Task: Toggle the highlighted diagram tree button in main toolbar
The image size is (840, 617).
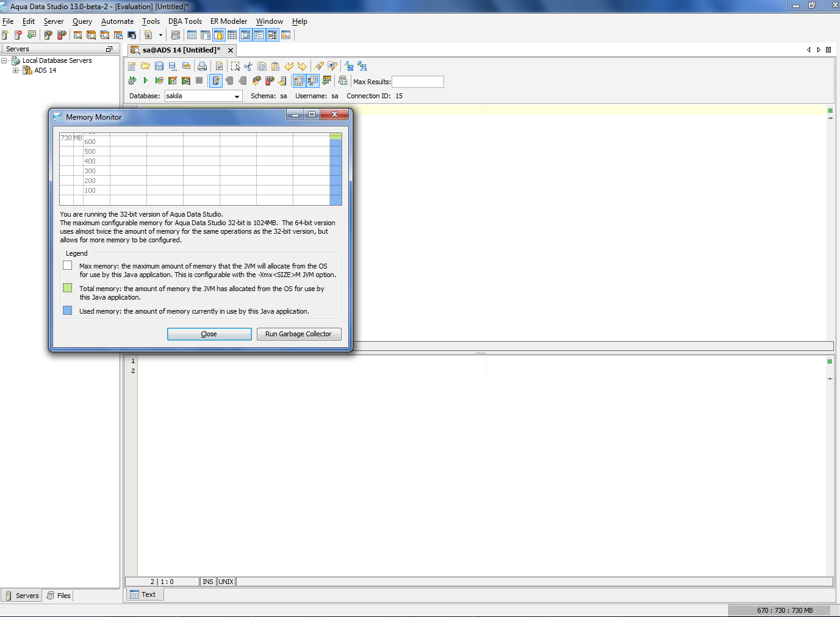Action: [272, 35]
